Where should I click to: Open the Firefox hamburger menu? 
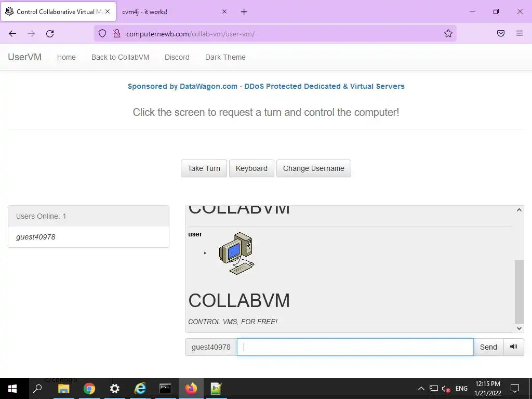[519, 33]
